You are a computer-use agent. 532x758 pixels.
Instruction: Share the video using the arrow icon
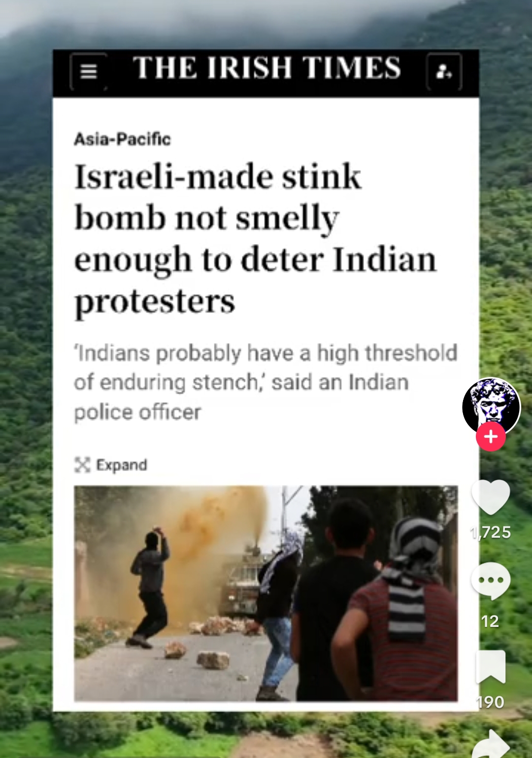click(492, 744)
